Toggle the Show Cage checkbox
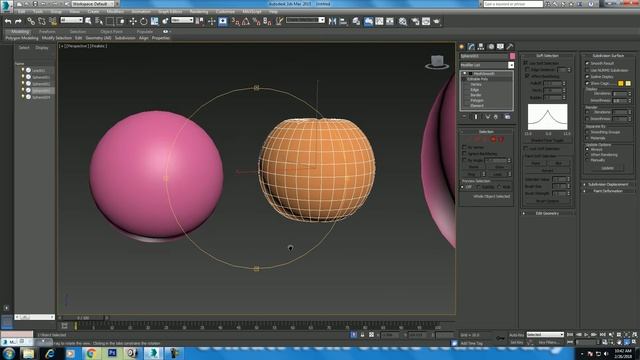 (x=587, y=83)
